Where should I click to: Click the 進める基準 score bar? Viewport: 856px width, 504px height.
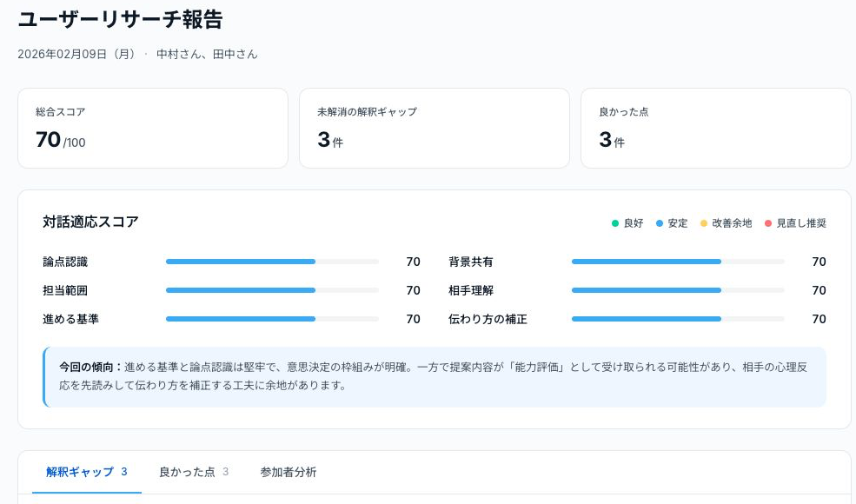pyautogui.click(x=272, y=319)
